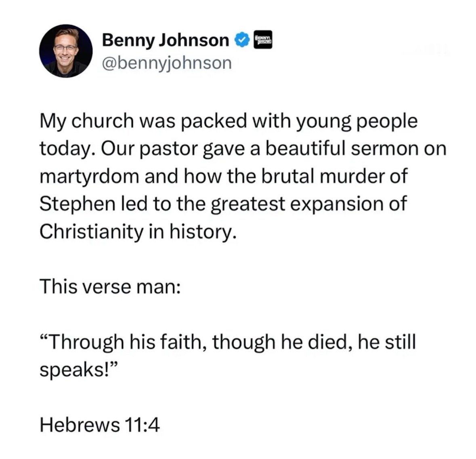Screen dimensions: 476x459
Task: Click the word "martyrdom" in the post
Action: 89,177
